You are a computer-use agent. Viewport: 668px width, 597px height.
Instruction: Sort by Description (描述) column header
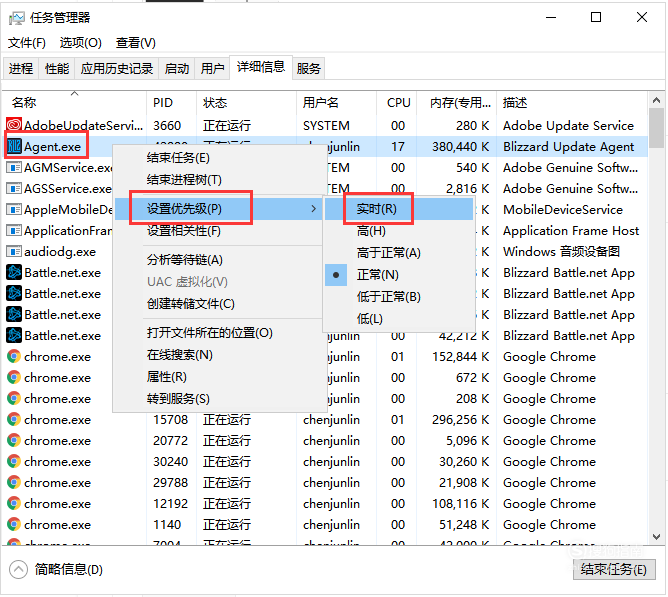[573, 102]
